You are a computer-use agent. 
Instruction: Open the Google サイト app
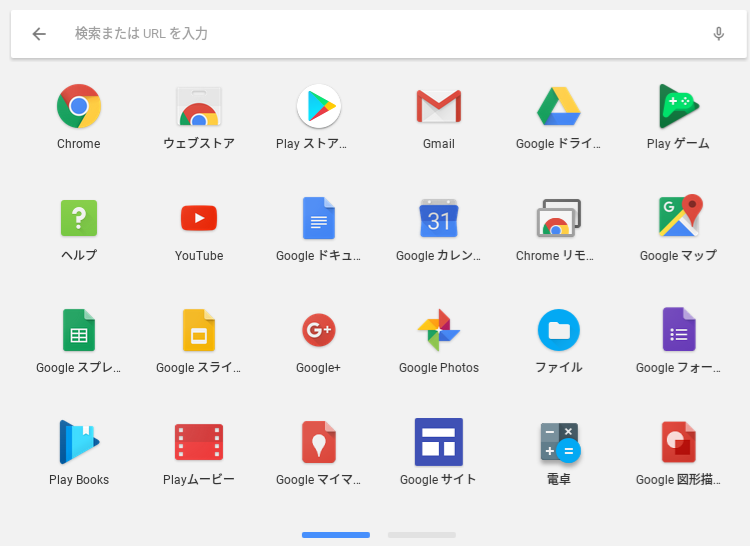pos(439,442)
